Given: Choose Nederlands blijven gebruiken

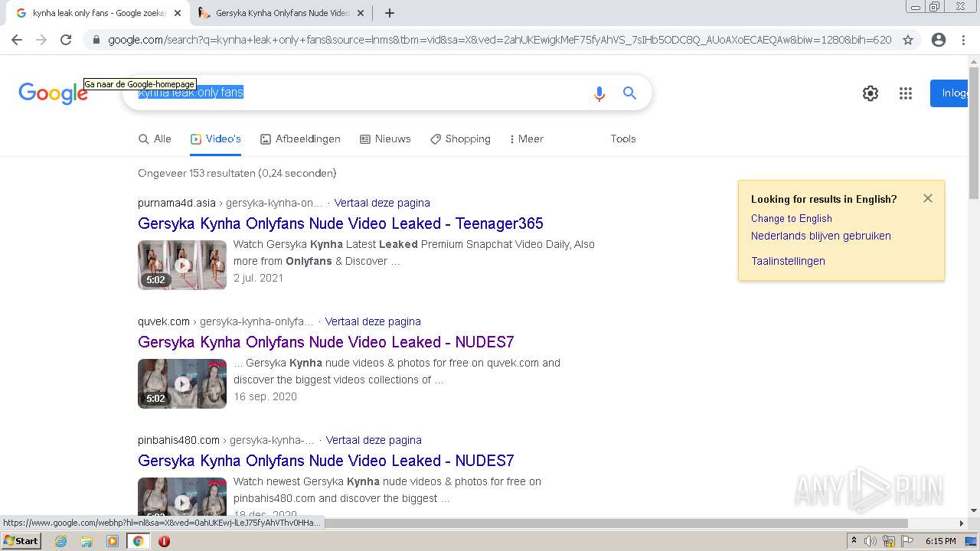Looking at the screenshot, I should (821, 236).
